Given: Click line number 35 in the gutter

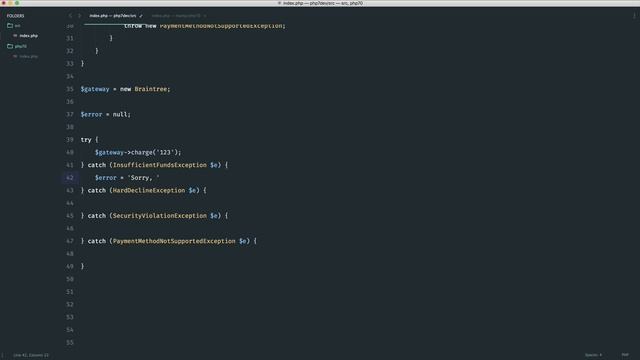Looking at the screenshot, I should pos(70,89).
